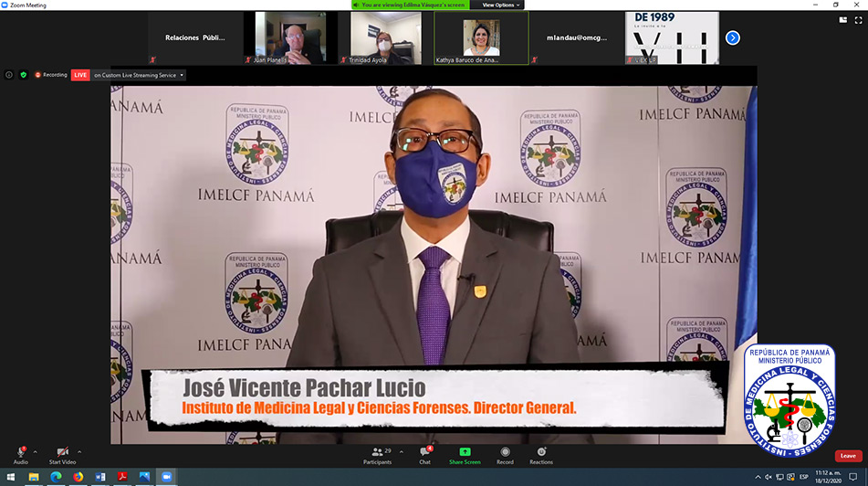Click the green encryption shield icon
This screenshot has width=868, height=486.
[23, 75]
